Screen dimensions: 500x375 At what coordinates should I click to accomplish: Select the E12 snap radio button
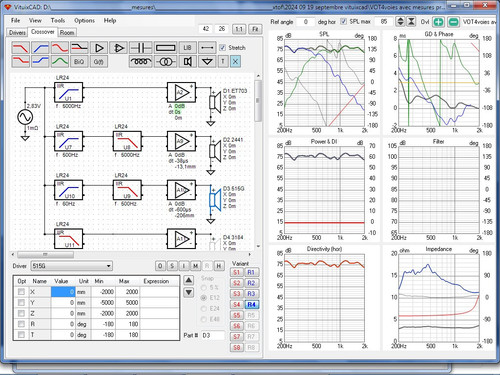203,298
